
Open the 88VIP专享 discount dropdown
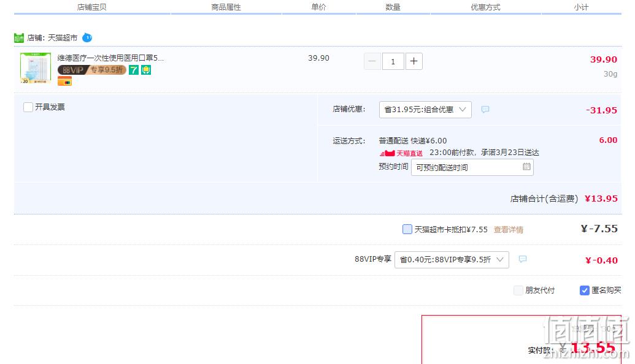pyautogui.click(x=452, y=260)
